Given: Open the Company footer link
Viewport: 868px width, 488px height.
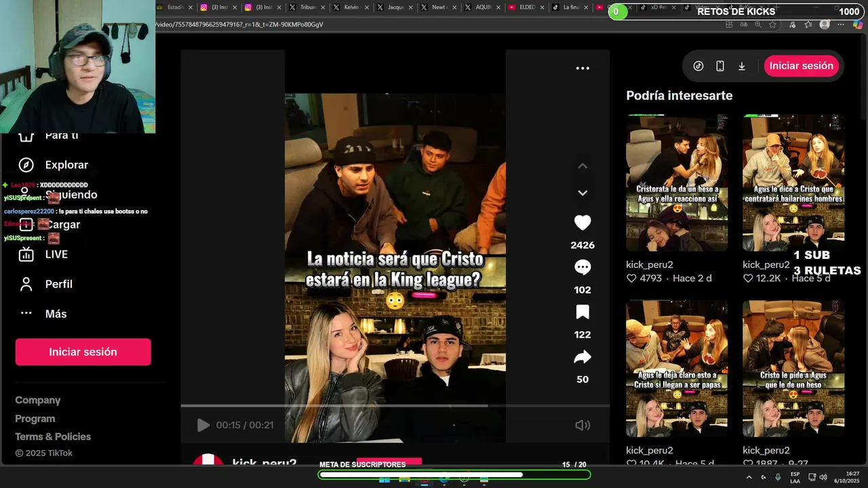Looking at the screenshot, I should [x=38, y=401].
